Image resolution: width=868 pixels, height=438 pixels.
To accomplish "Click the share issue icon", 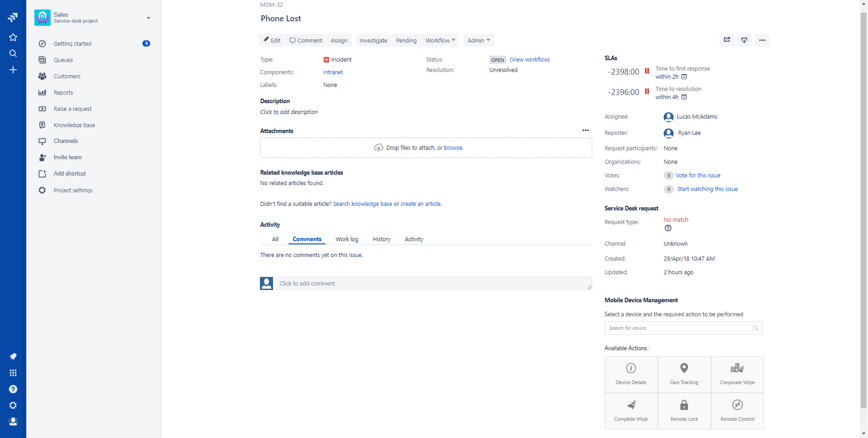I will (726, 40).
